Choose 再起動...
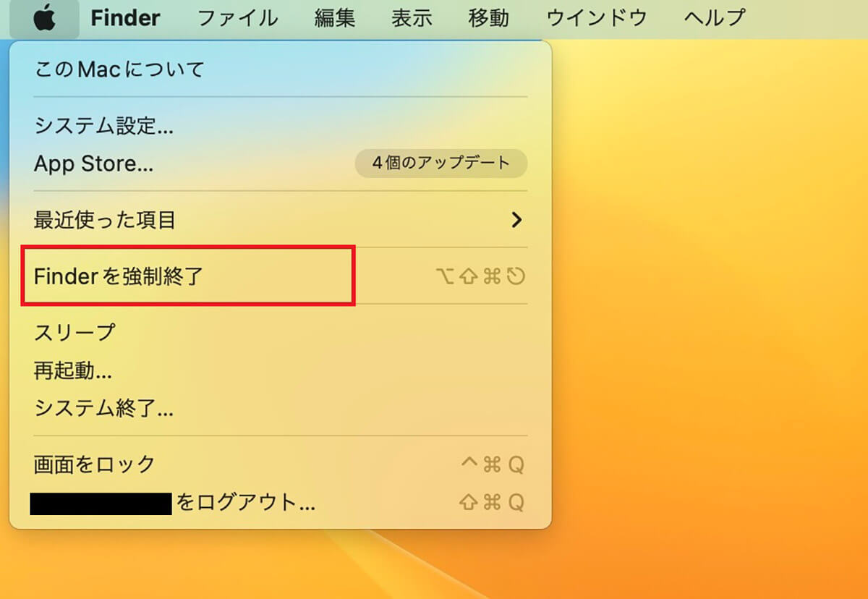Viewport: 868px width, 599px height. [281, 371]
